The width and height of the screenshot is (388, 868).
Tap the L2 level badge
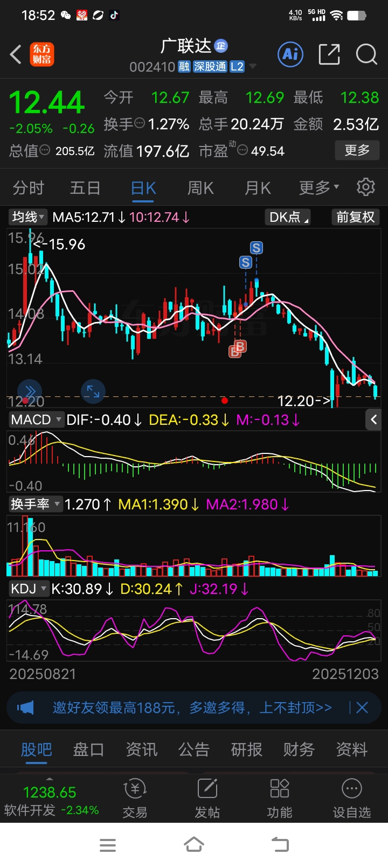pos(237,66)
